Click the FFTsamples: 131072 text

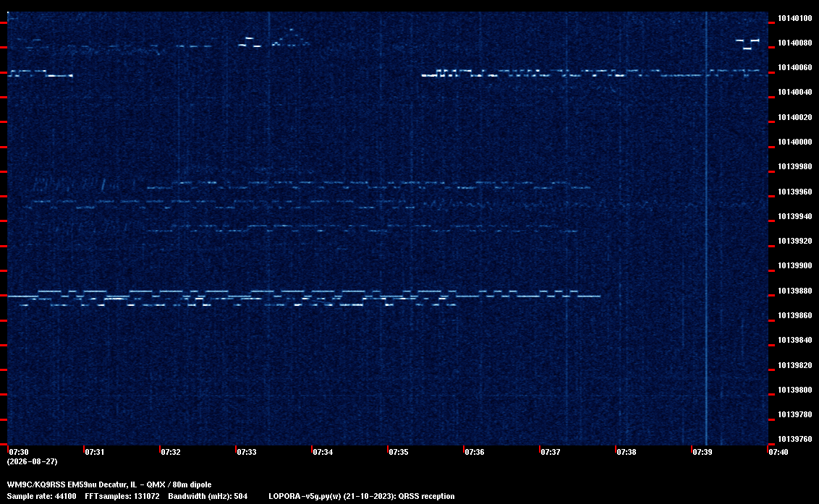(122, 496)
